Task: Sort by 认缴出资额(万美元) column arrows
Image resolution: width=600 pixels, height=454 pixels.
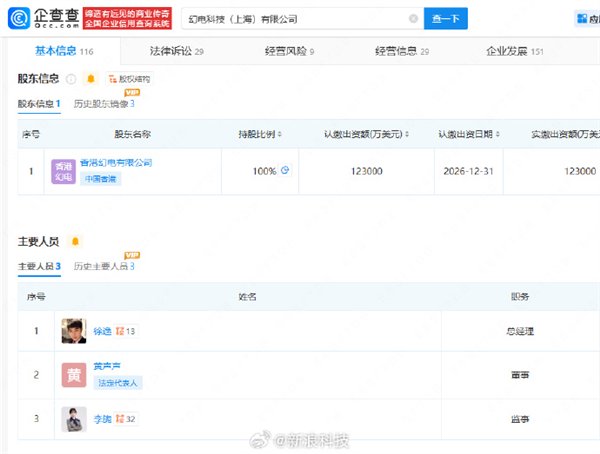Action: pos(407,134)
